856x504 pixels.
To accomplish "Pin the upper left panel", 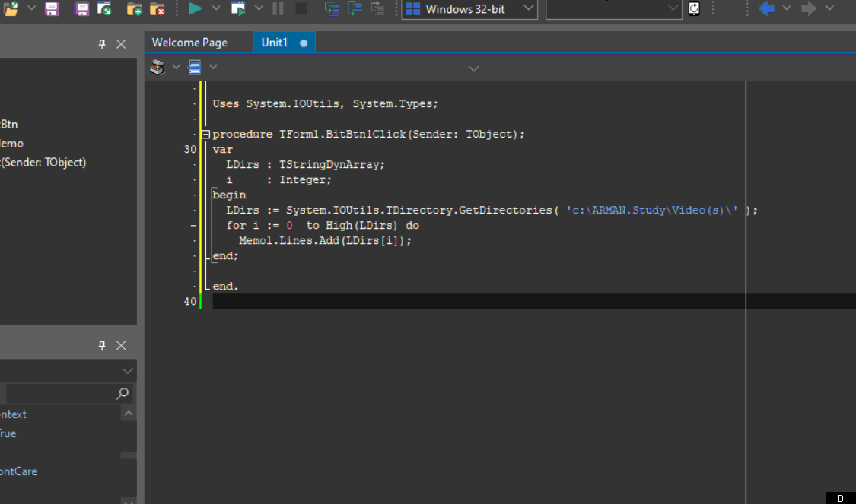I will (102, 44).
